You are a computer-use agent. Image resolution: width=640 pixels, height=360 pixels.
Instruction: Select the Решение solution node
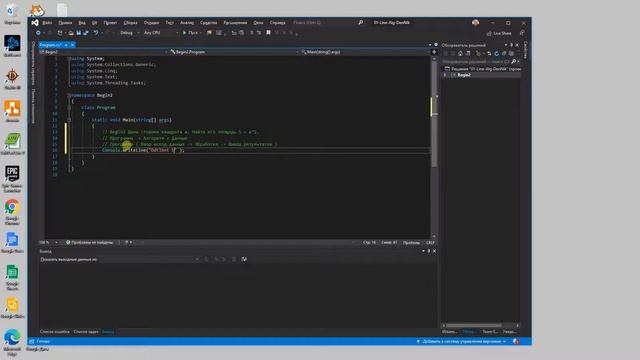[482, 69]
